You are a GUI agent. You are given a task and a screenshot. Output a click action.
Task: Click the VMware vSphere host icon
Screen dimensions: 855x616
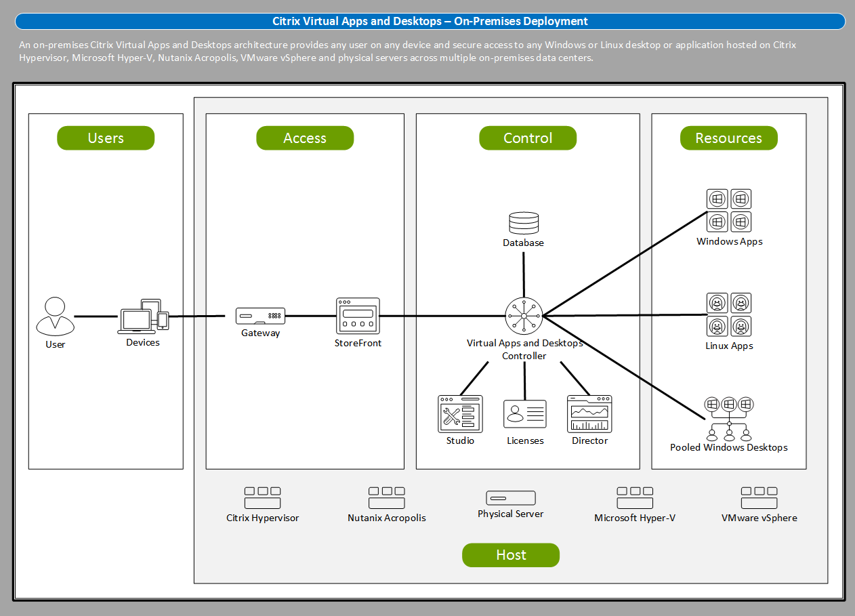coord(759,498)
